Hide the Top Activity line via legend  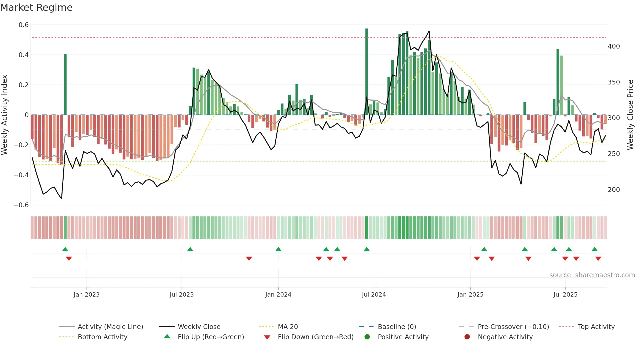587,327
